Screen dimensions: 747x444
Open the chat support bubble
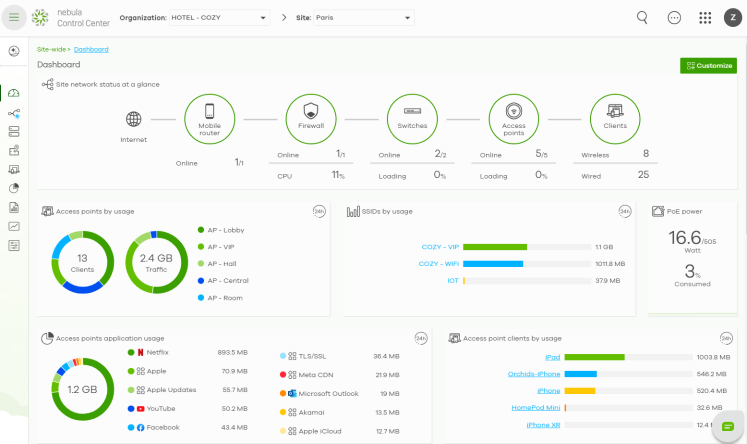729,427
